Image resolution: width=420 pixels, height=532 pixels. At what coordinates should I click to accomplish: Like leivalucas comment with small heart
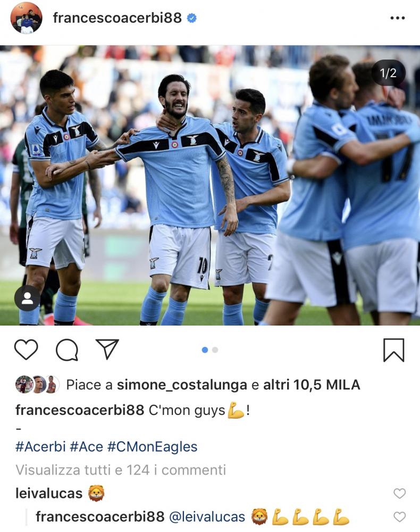coord(400,493)
